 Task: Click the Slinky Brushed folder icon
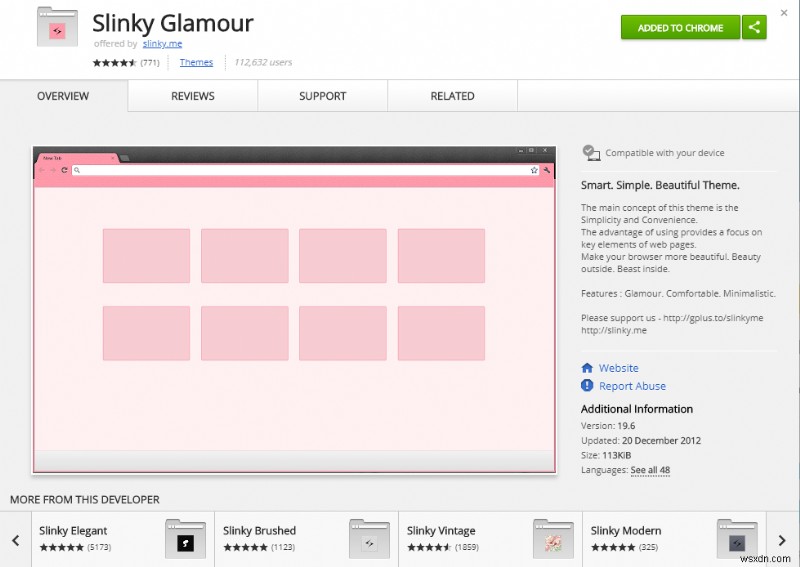tap(369, 539)
